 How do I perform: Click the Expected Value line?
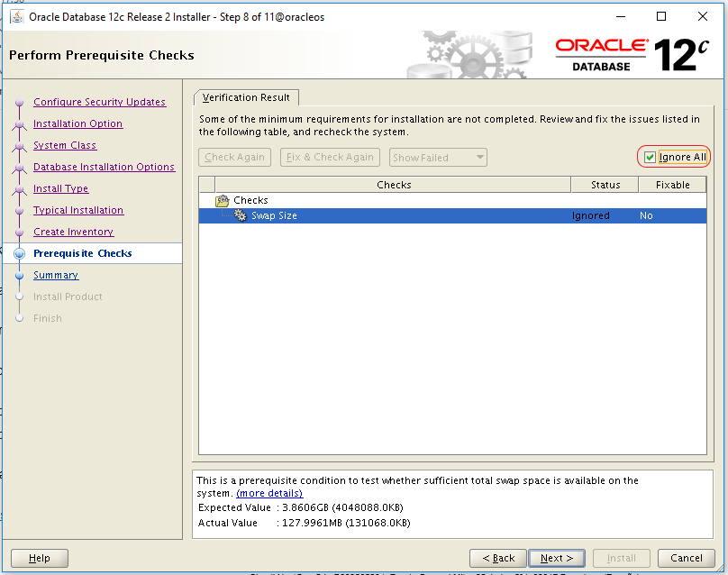[300, 507]
